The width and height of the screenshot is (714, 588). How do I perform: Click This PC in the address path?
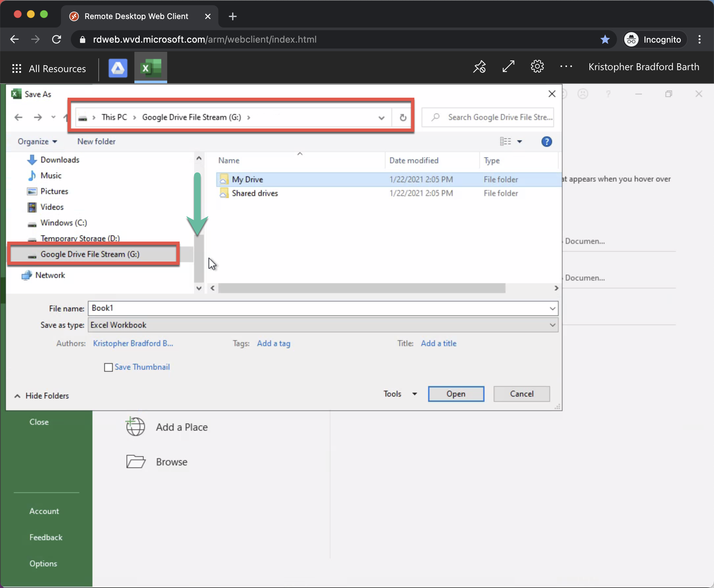click(x=114, y=117)
